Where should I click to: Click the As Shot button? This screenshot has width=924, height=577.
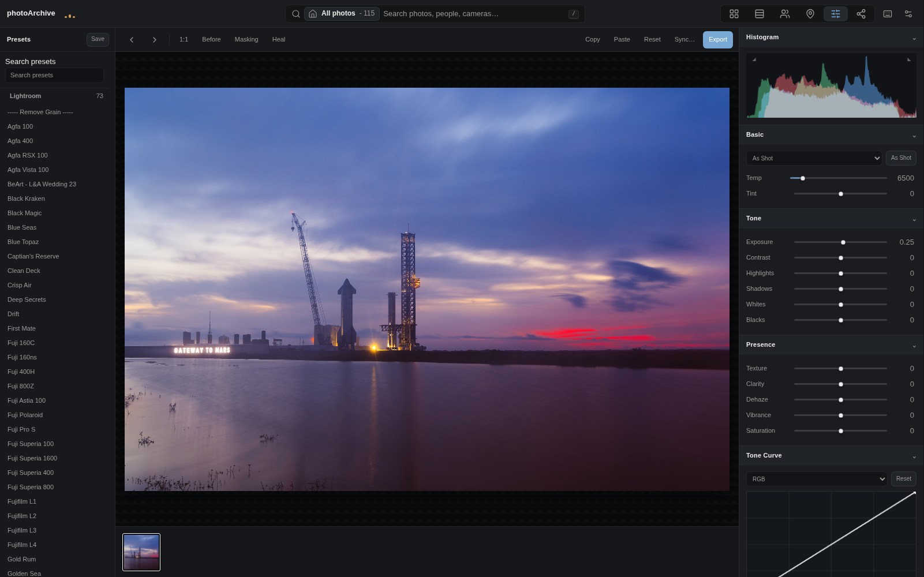pos(901,158)
